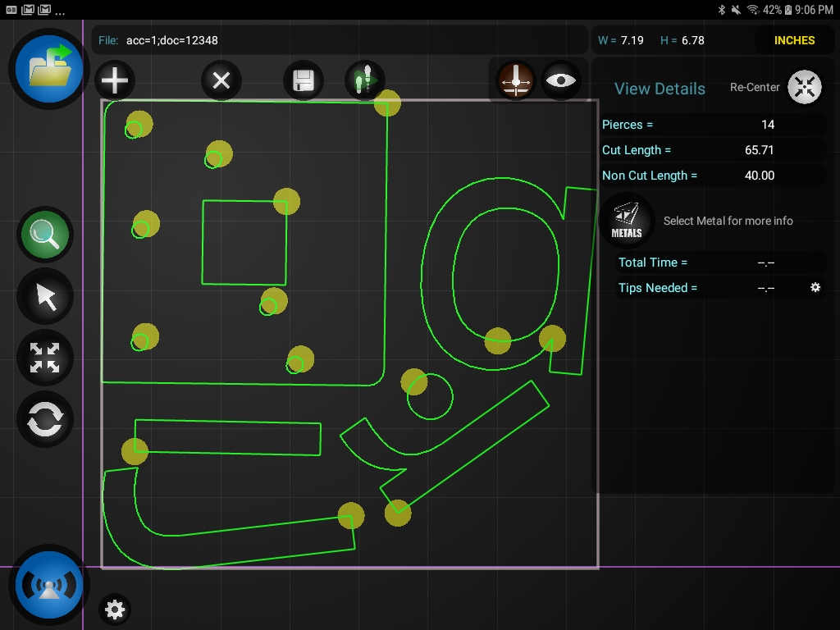This screenshot has width=840, height=630.
Task: Toggle the eye visibility icon
Action: coord(561,80)
